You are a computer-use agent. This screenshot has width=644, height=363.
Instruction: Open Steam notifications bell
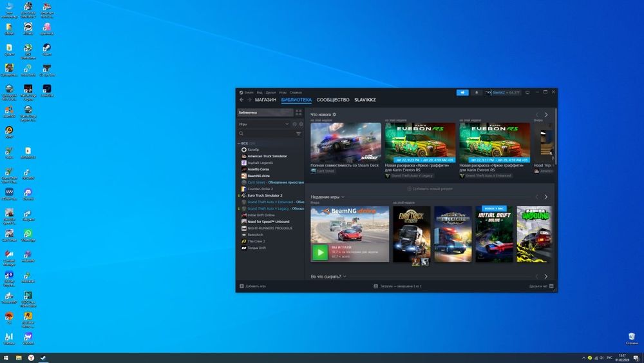477,92
